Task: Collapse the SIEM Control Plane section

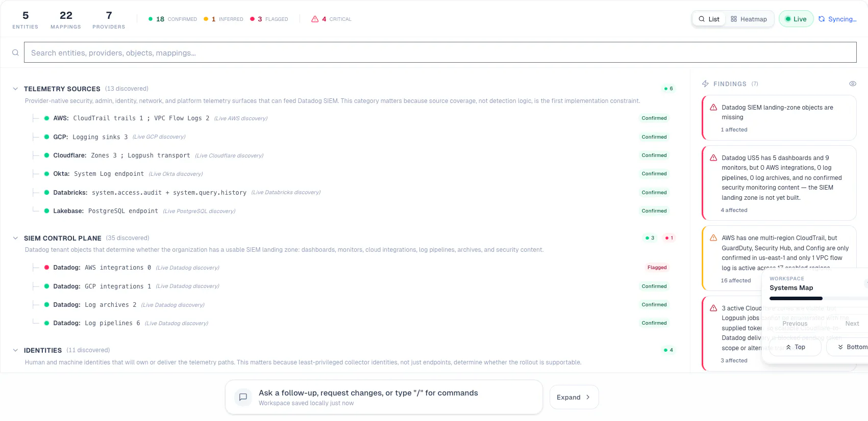Action: tap(15, 238)
